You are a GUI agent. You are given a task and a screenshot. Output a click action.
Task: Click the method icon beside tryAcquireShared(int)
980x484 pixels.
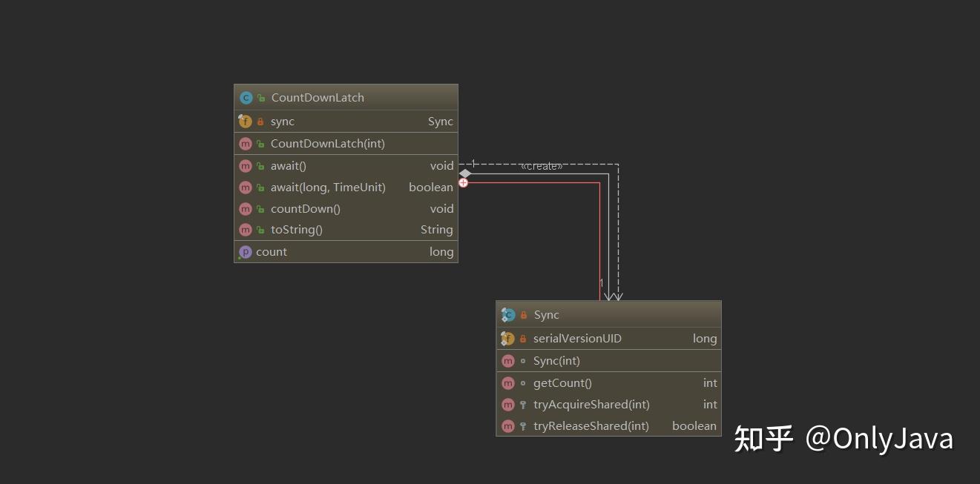[508, 405]
